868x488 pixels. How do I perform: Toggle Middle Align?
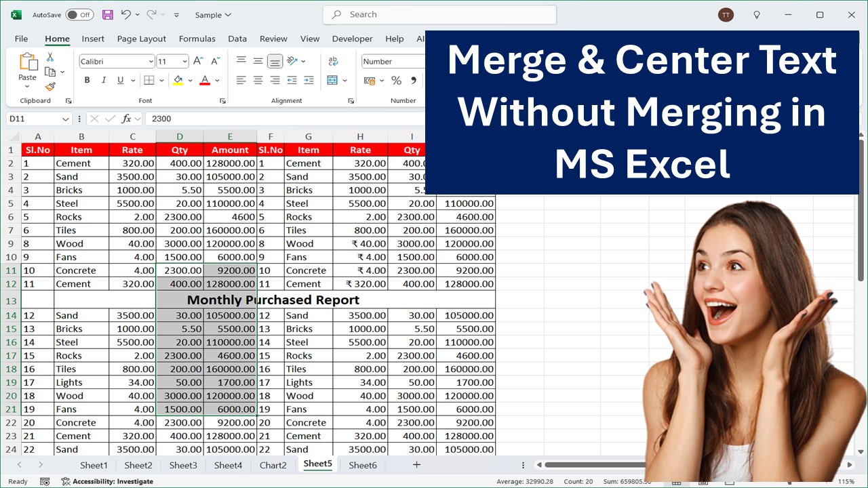[x=258, y=61]
